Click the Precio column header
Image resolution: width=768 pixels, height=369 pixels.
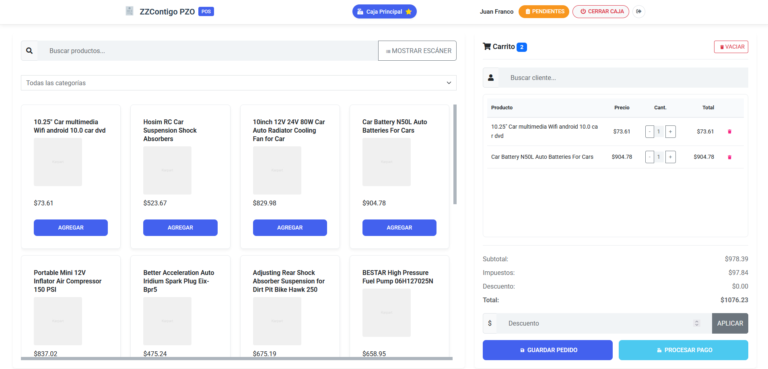(x=622, y=107)
